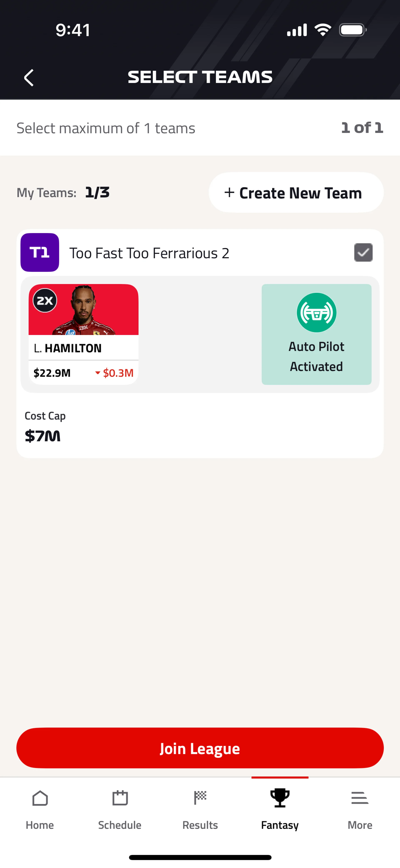This screenshot has height=868, width=400.
Task: Tap the back arrow in header
Action: click(x=29, y=78)
